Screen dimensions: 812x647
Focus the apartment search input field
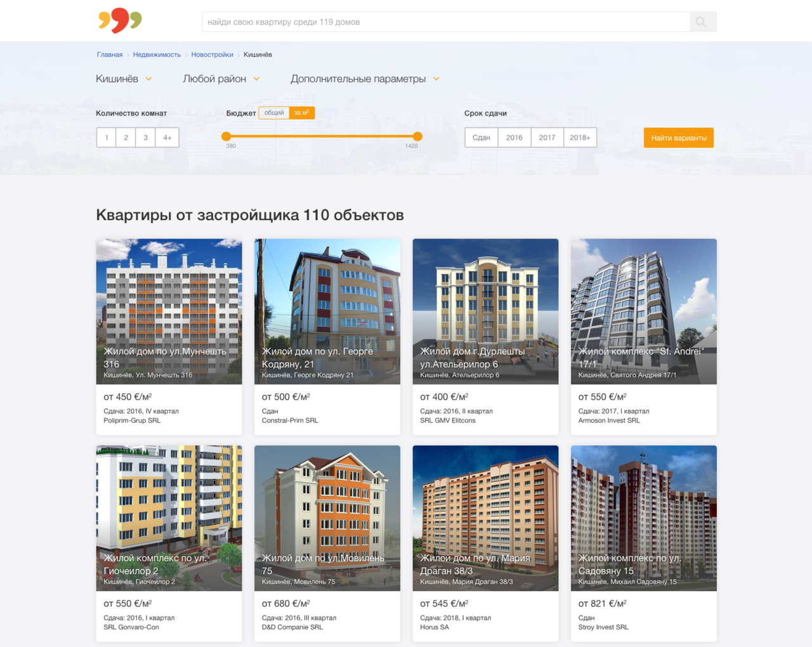point(446,22)
